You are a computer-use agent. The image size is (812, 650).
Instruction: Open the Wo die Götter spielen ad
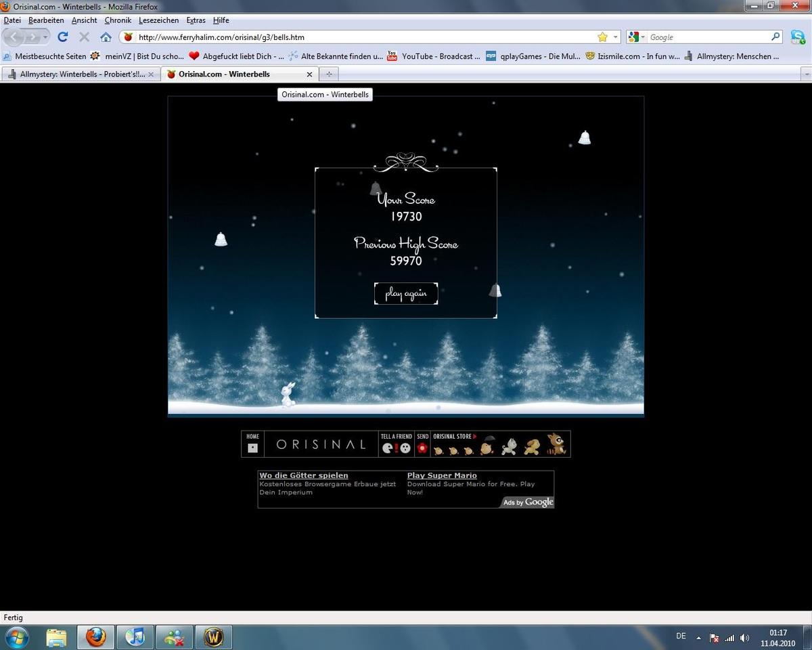[304, 475]
